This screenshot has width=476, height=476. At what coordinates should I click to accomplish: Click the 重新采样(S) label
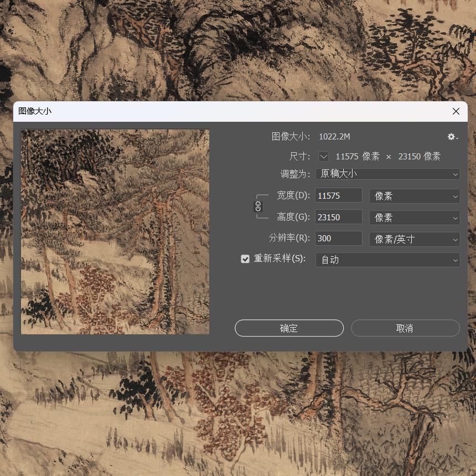(x=280, y=258)
